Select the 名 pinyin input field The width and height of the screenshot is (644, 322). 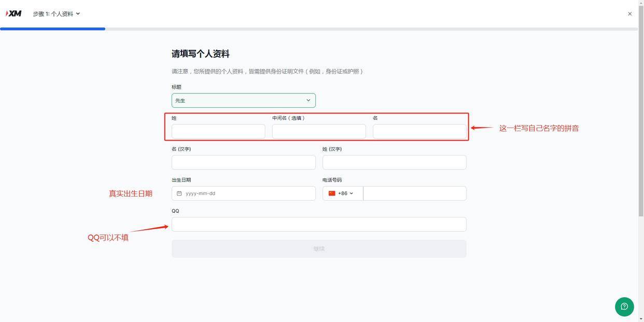tap(419, 131)
